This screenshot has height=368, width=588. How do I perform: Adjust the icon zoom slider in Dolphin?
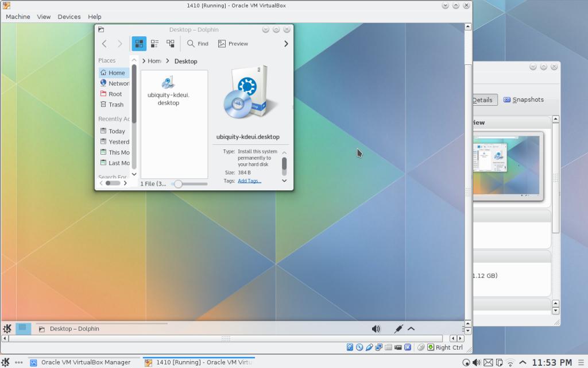[178, 184]
